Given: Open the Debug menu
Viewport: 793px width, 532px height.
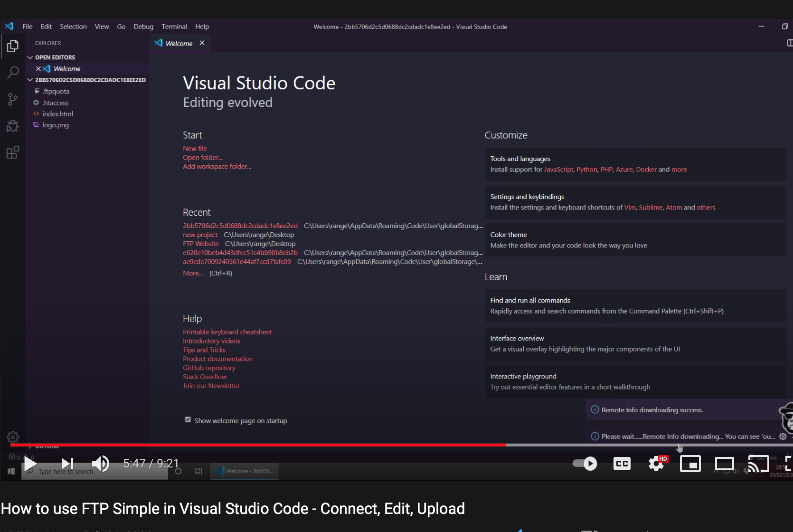Looking at the screenshot, I should tap(143, 27).
